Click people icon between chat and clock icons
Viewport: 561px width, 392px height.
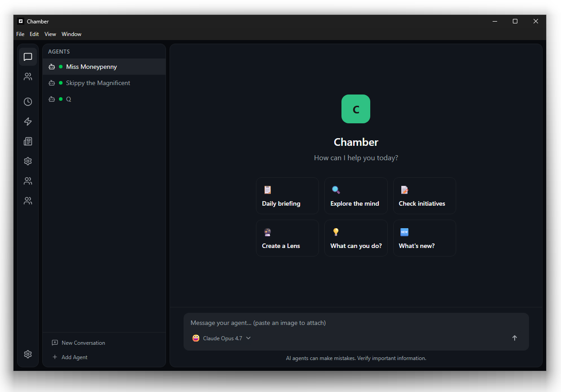point(28,77)
